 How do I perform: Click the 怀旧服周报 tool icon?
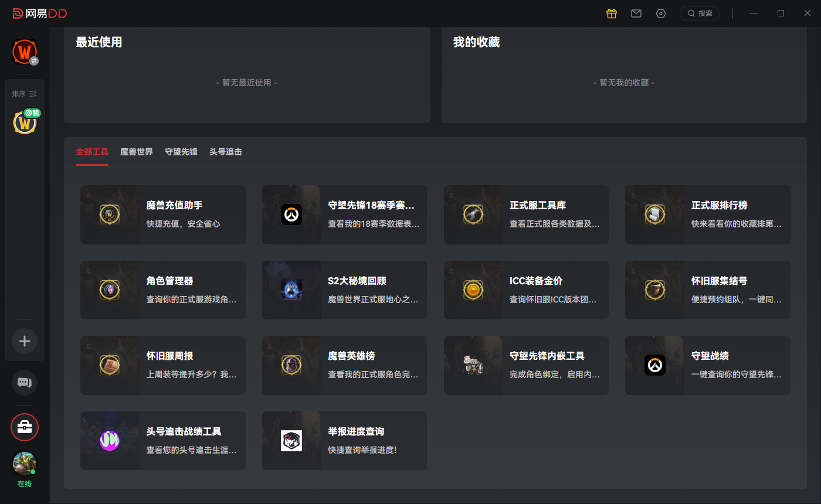pyautogui.click(x=110, y=365)
